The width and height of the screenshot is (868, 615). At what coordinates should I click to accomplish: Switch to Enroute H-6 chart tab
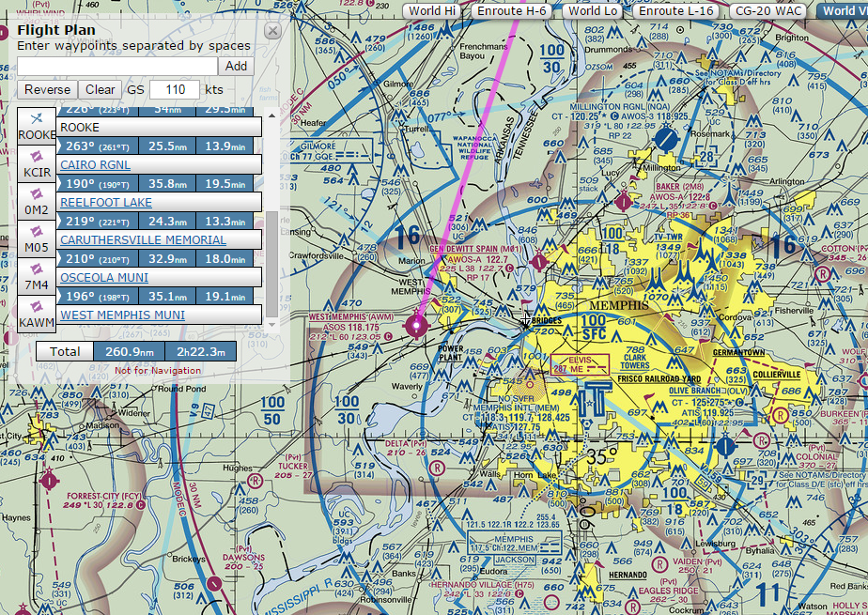(x=511, y=10)
